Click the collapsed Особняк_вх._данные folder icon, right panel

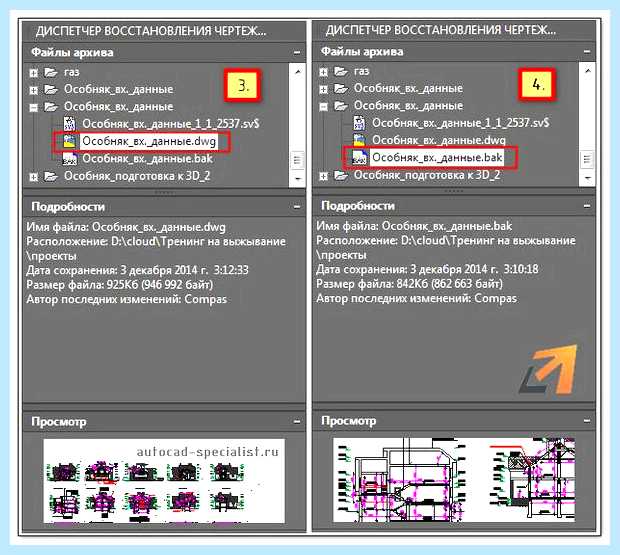(x=340, y=89)
